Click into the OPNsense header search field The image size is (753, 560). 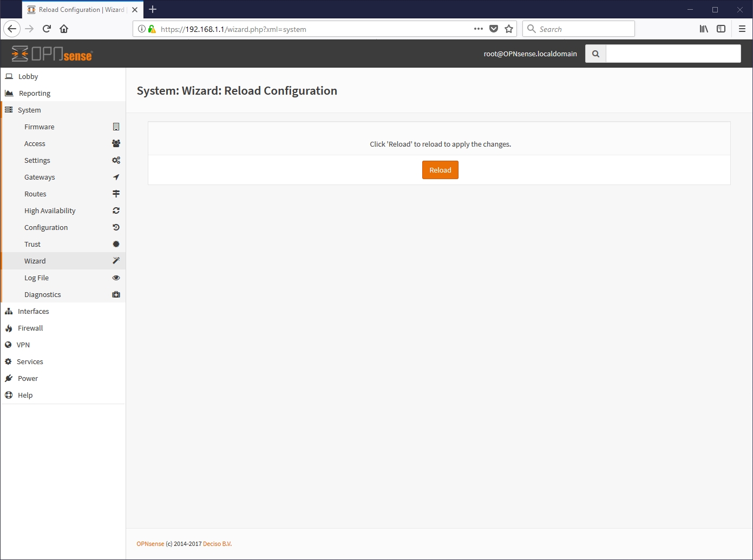673,54
